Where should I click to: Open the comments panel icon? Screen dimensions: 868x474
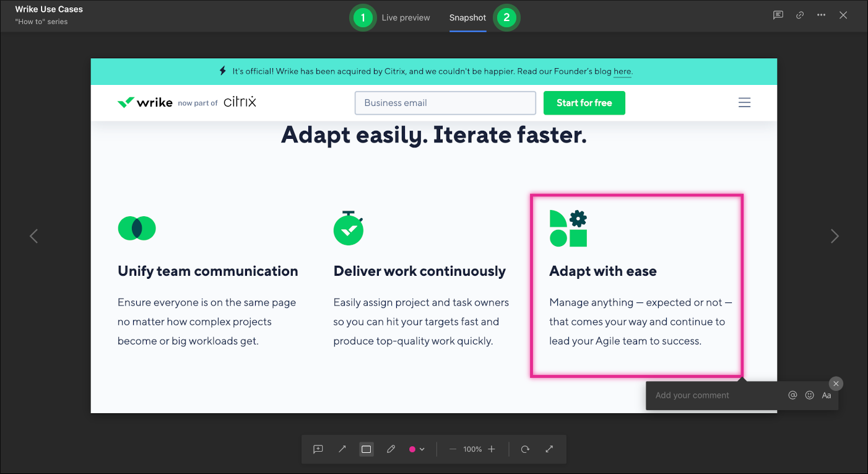[x=778, y=15]
